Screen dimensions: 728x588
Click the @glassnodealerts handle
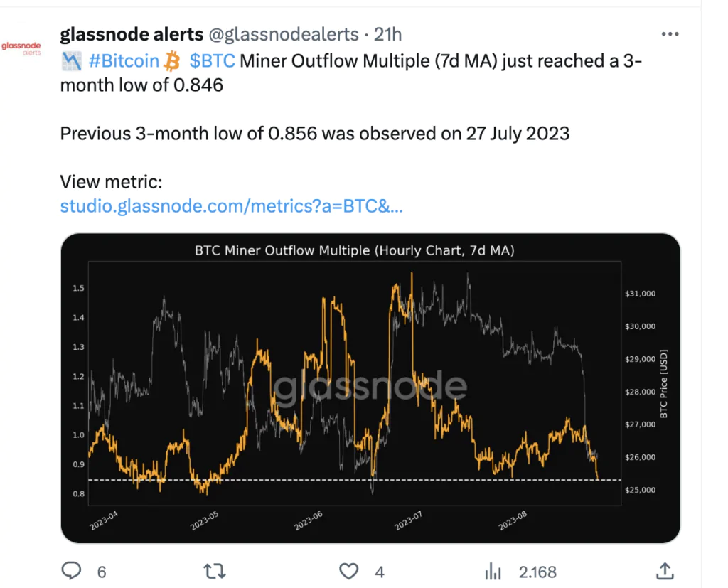click(x=282, y=34)
